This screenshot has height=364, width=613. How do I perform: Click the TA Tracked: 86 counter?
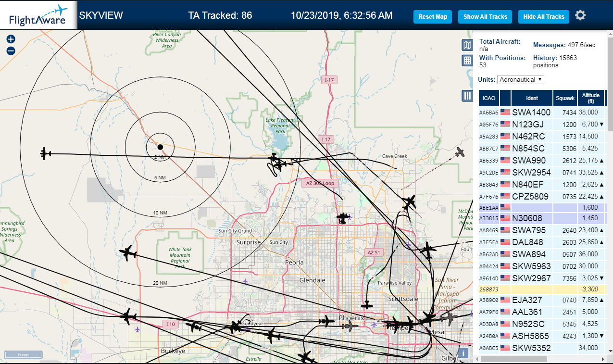click(220, 15)
